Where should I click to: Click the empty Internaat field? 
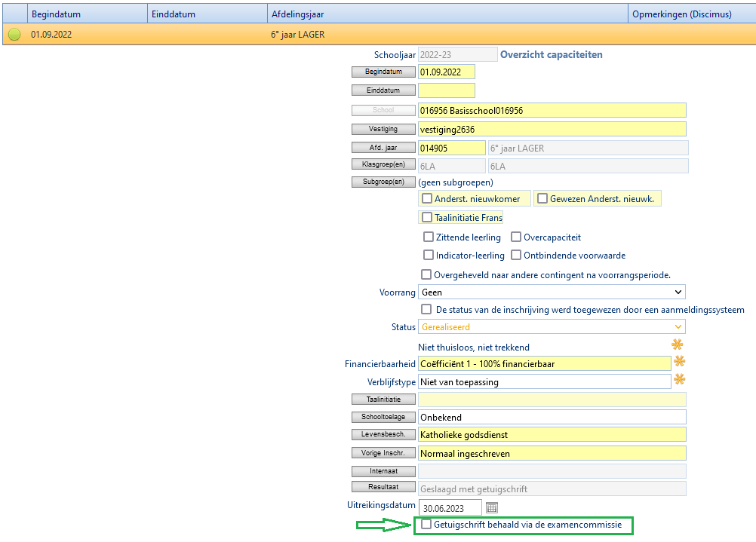[552, 471]
